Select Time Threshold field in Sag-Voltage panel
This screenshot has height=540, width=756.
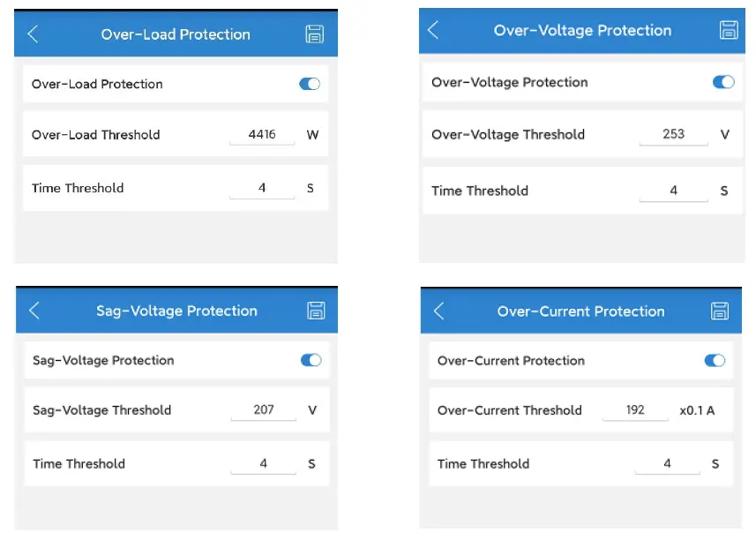(263, 464)
